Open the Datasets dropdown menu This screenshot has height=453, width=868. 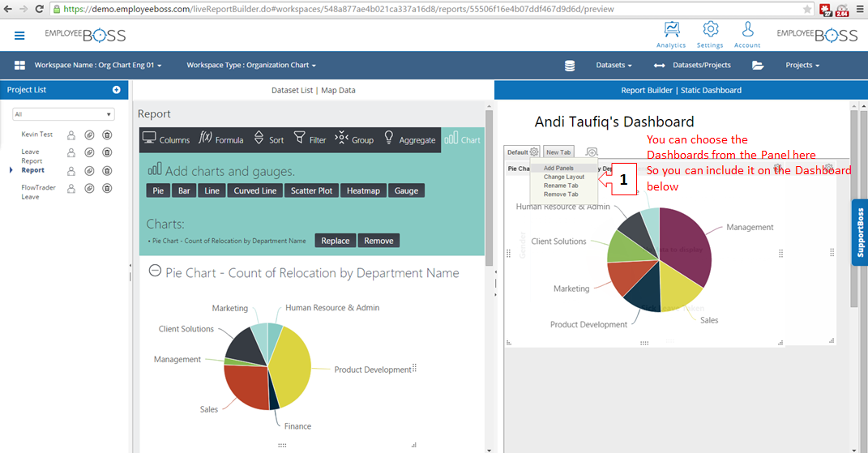point(614,66)
